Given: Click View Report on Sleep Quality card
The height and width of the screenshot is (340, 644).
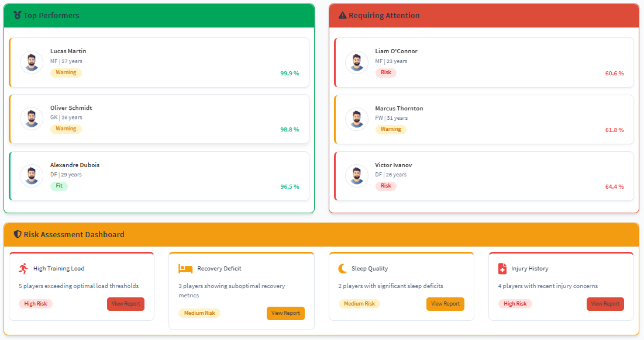Looking at the screenshot, I should (445, 304).
